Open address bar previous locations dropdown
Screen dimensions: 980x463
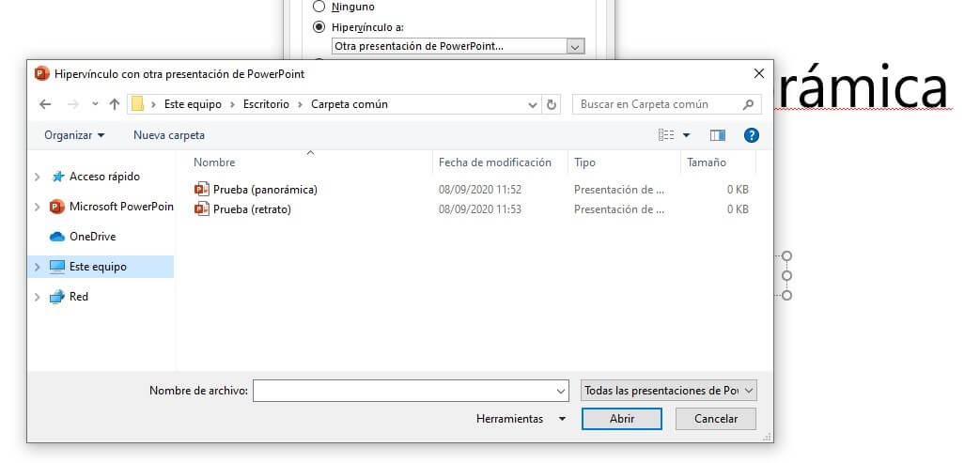click(x=533, y=104)
